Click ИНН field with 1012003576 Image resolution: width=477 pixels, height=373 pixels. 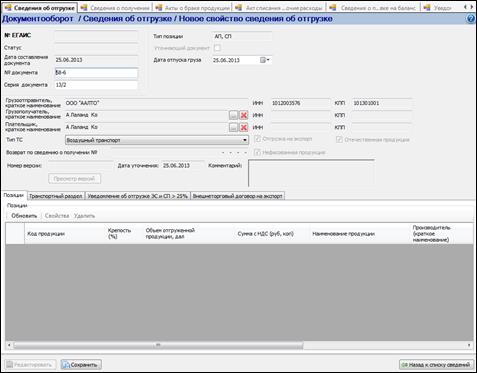pyautogui.click(x=300, y=103)
